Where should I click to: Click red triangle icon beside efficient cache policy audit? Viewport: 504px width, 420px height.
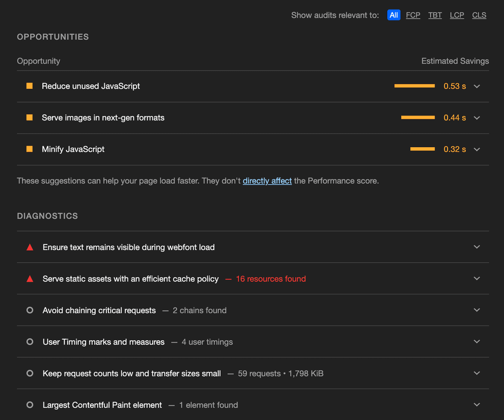click(30, 279)
